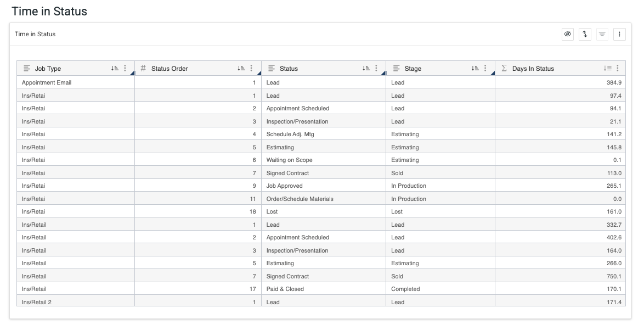Sort by Job Type column
This screenshot has height=330, width=644.
point(115,68)
